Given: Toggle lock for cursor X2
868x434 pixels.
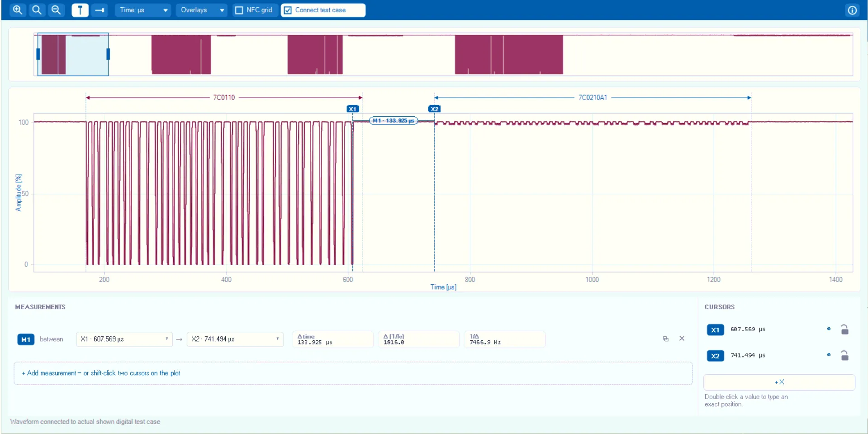Looking at the screenshot, I should (844, 356).
